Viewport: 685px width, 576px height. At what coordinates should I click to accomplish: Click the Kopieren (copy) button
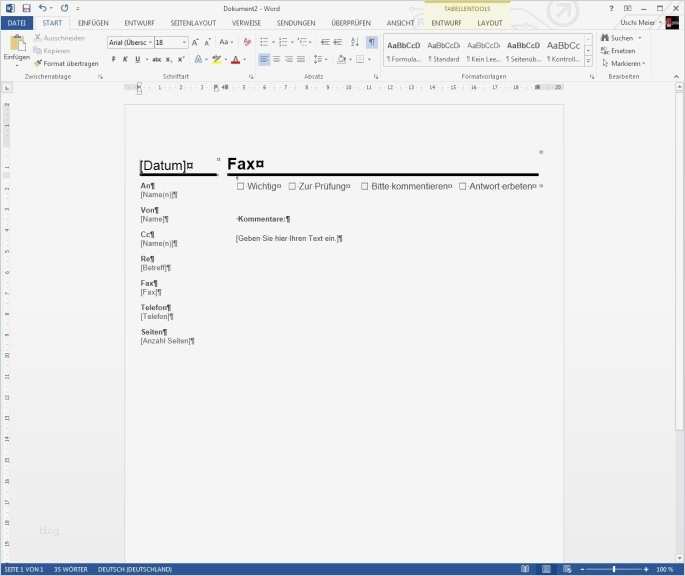pyautogui.click(x=52, y=51)
